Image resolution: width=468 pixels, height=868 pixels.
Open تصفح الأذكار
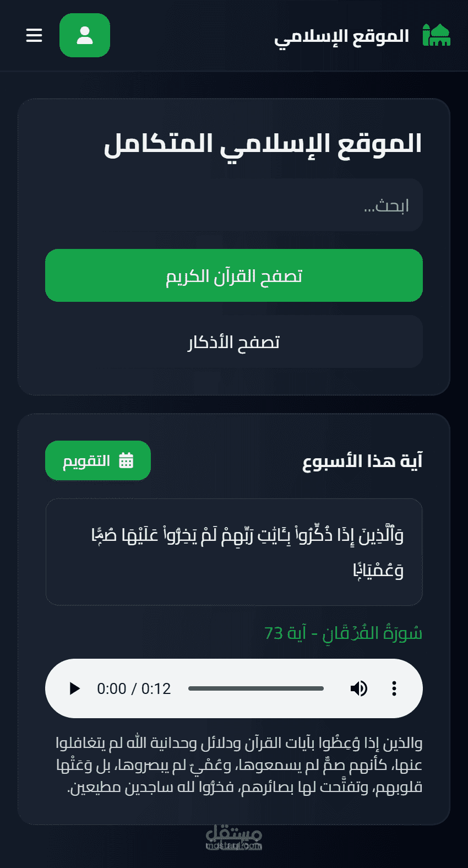click(234, 341)
